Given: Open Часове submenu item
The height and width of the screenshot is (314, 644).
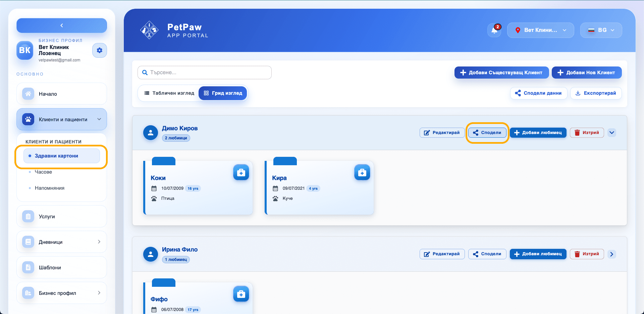Looking at the screenshot, I should 43,172.
